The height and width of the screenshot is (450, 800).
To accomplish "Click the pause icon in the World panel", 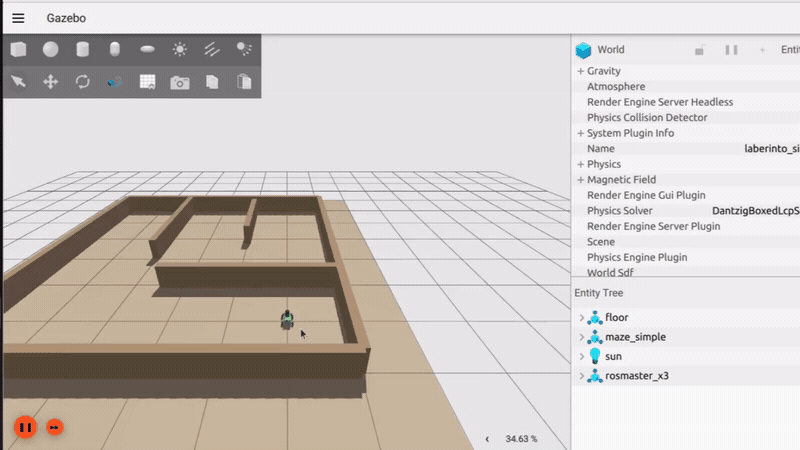I will tap(732, 50).
